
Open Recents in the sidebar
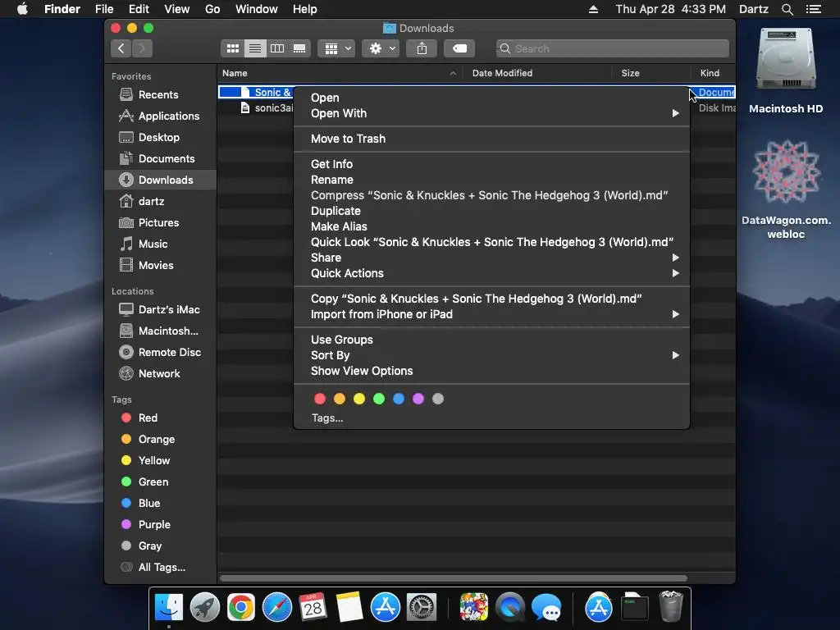[158, 95]
